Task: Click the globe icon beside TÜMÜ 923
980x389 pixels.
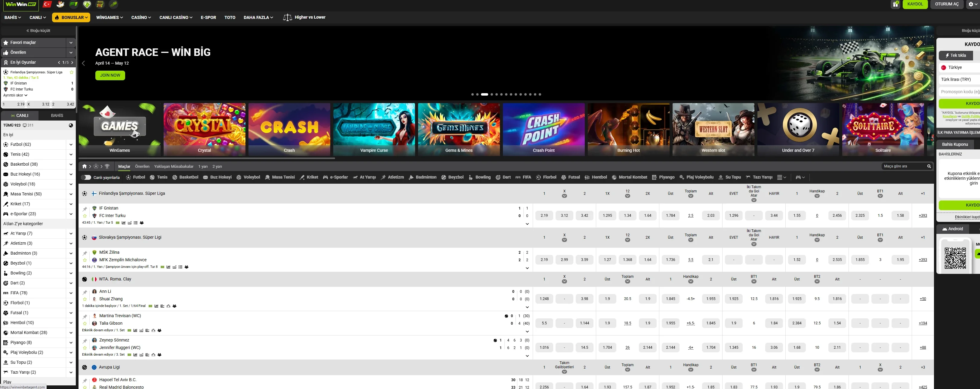Action: click(71, 125)
